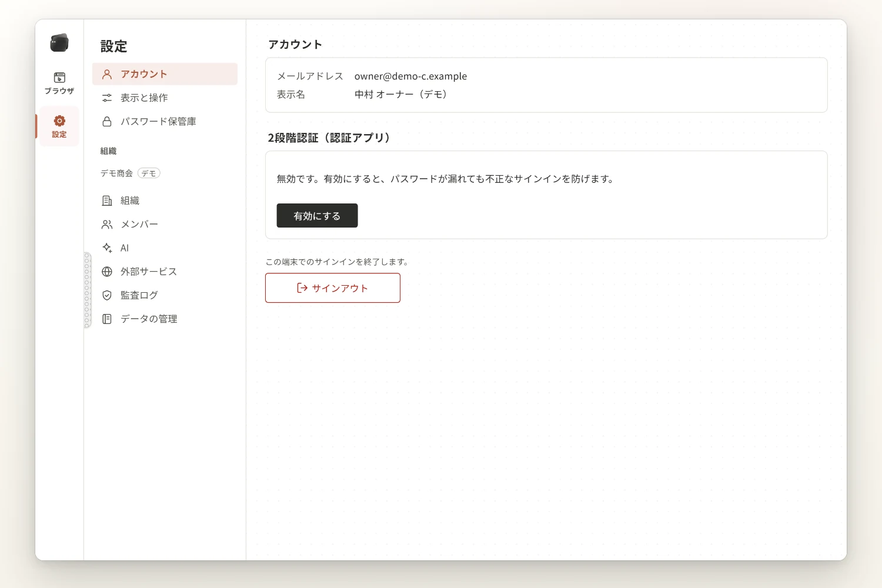Click the 設定 panel title

[x=114, y=46]
